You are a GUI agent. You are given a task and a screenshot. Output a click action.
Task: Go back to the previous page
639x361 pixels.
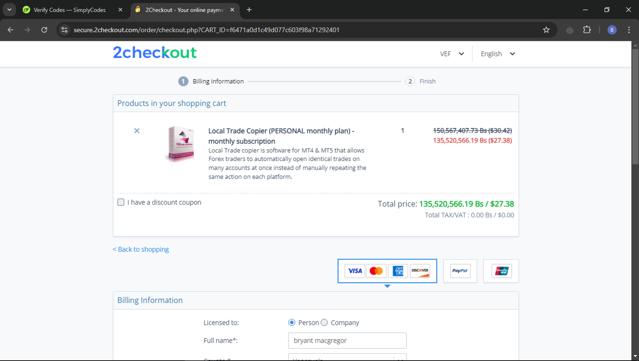click(x=11, y=30)
